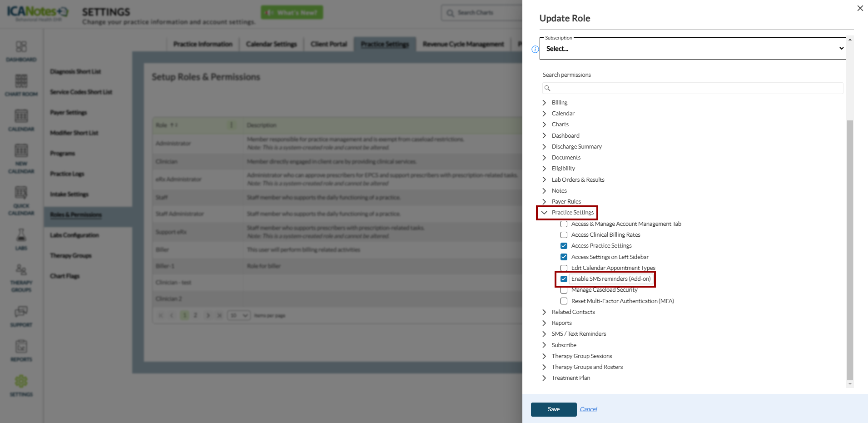Click the info icon beside Subscription

[535, 49]
